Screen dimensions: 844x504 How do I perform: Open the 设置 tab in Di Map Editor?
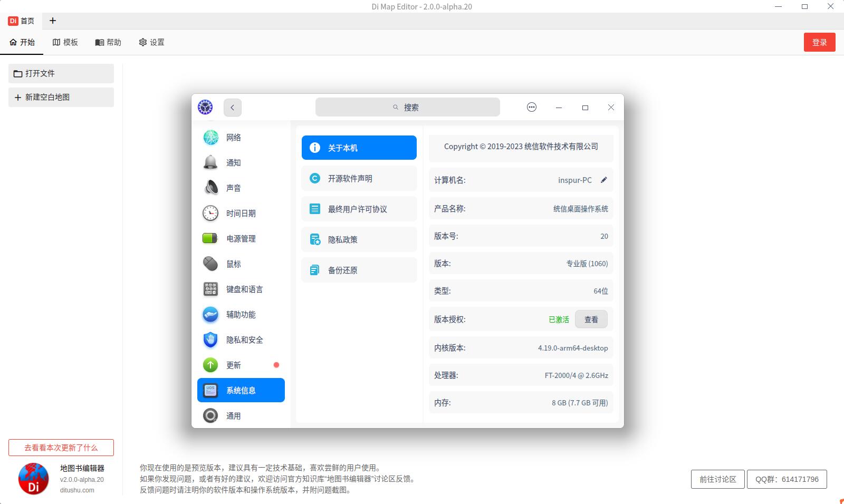[152, 42]
